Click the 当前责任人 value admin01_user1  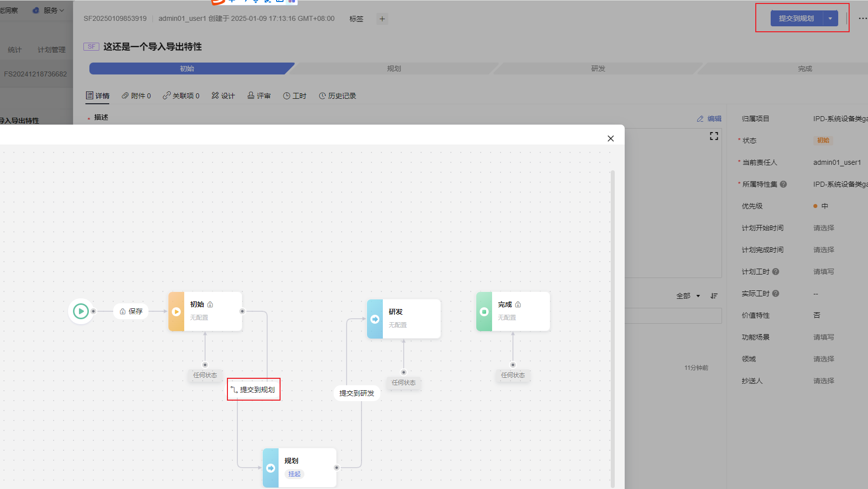tap(837, 162)
